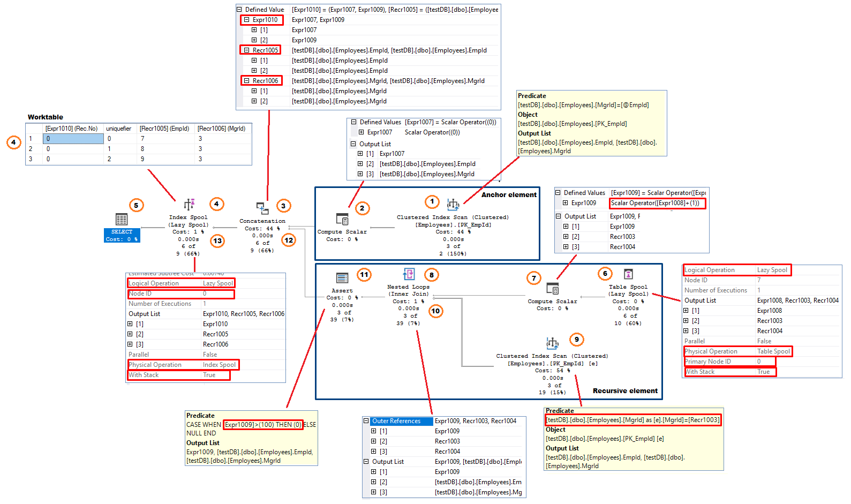This screenshot has width=851, height=504.
Task: Collapse Output List in Expr1007 Compute Scalar panel
Action: pyautogui.click(x=353, y=144)
